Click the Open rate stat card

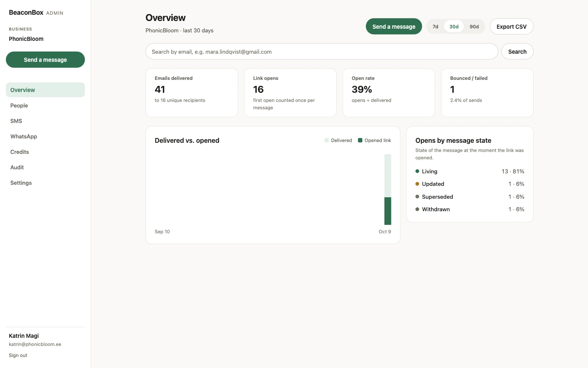click(x=389, y=93)
